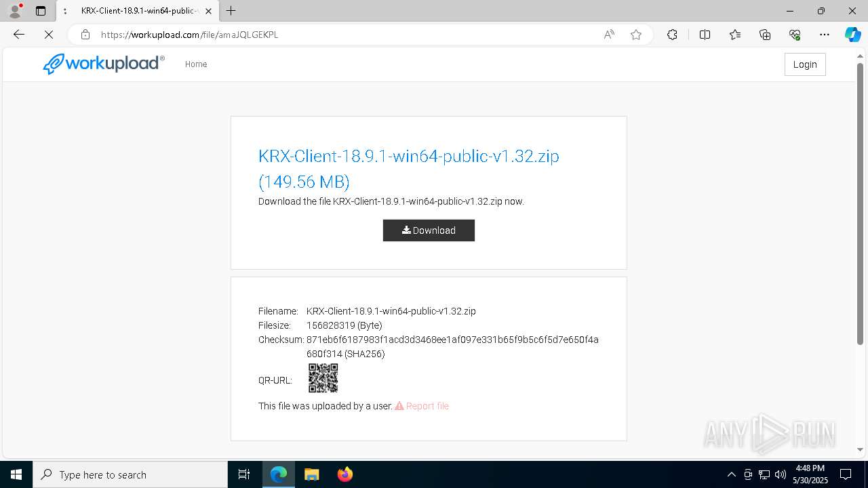Image resolution: width=868 pixels, height=488 pixels.
Task: Click the QR-URL code image
Action: tap(323, 378)
